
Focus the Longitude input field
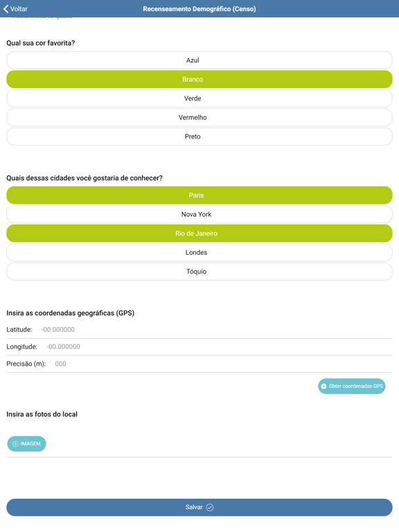tap(219, 347)
